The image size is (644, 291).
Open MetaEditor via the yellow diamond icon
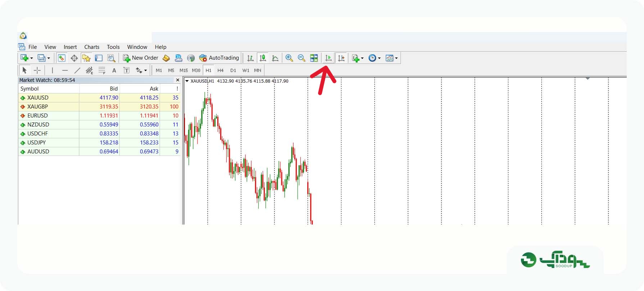coord(166,58)
